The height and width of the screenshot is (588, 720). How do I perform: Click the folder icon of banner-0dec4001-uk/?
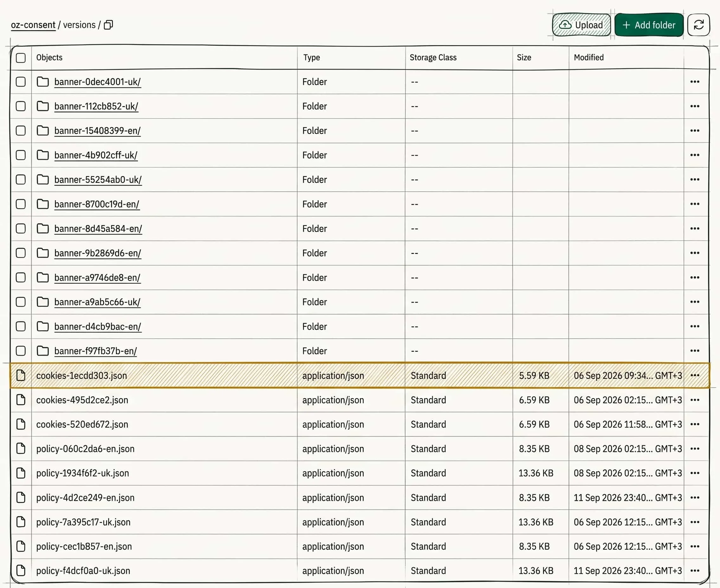point(43,82)
